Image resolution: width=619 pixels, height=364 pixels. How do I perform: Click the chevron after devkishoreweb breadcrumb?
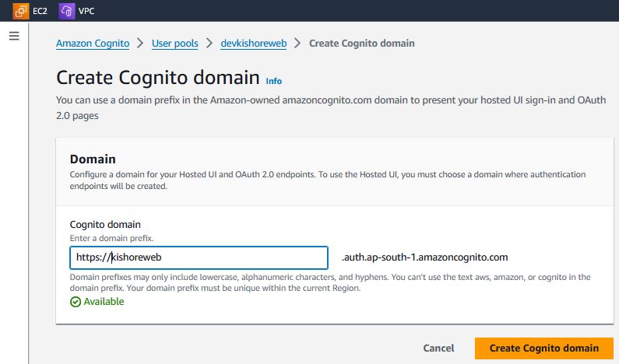pyautogui.click(x=297, y=44)
